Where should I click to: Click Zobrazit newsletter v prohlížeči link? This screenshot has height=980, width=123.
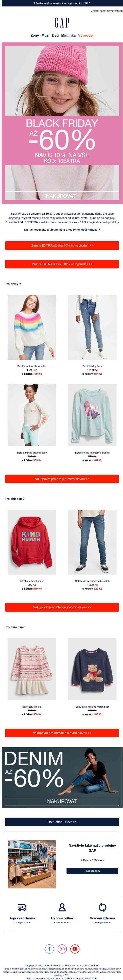click(x=107, y=11)
